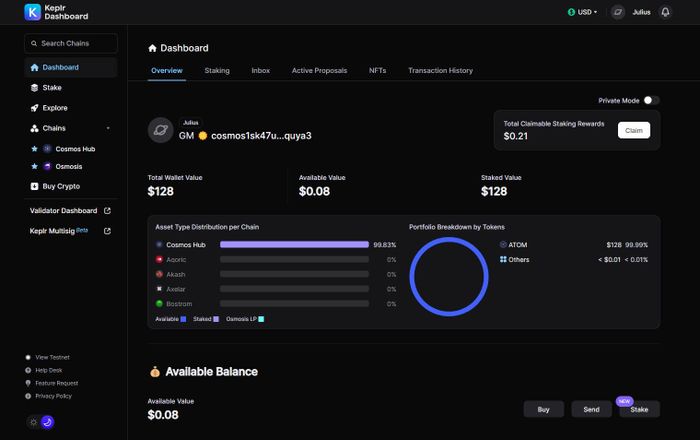The height and width of the screenshot is (440, 700).
Task: Switch to the Staking tab
Action: [x=217, y=71]
